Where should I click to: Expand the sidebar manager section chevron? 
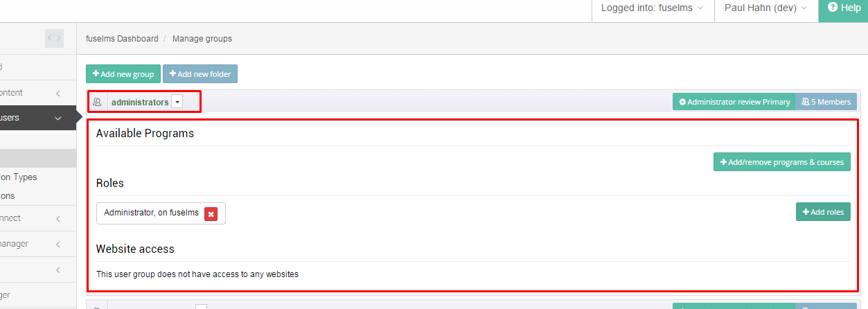[x=58, y=244]
